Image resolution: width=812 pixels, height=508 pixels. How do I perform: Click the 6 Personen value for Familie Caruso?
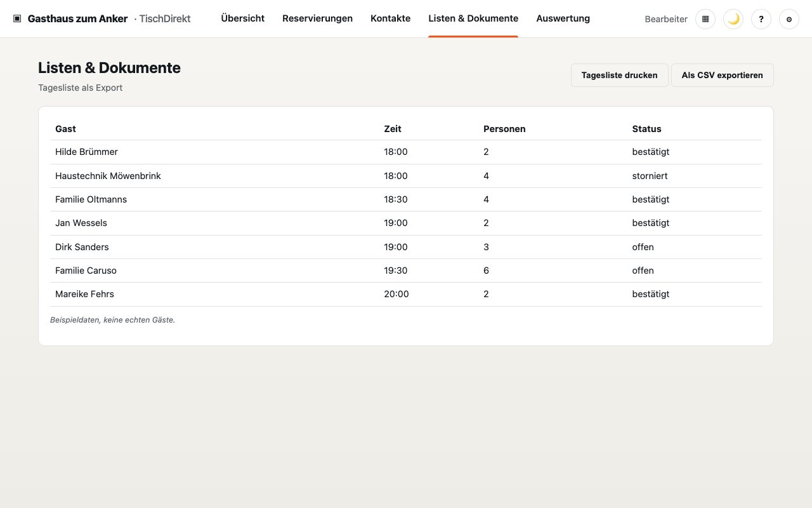486,271
